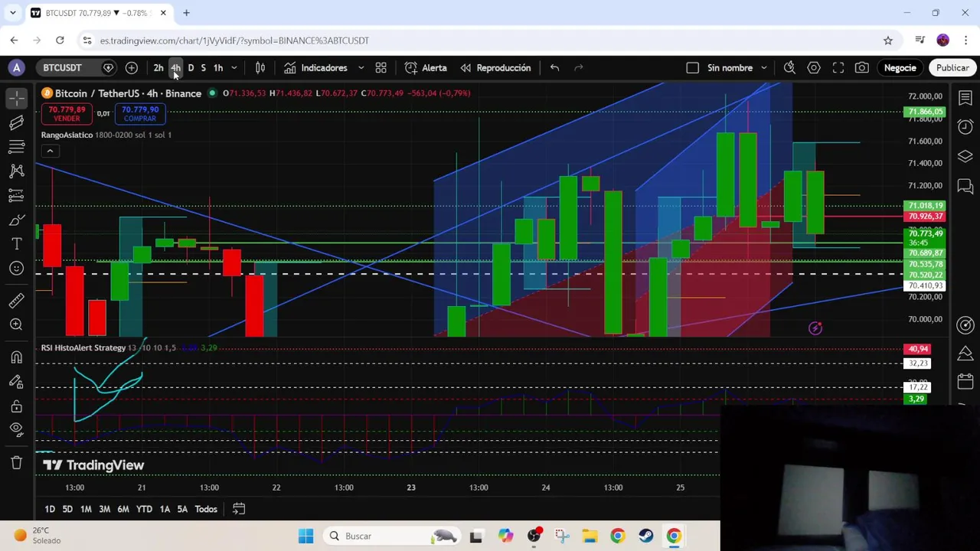Open the alerts clock panel
980x551 pixels.
click(x=965, y=127)
